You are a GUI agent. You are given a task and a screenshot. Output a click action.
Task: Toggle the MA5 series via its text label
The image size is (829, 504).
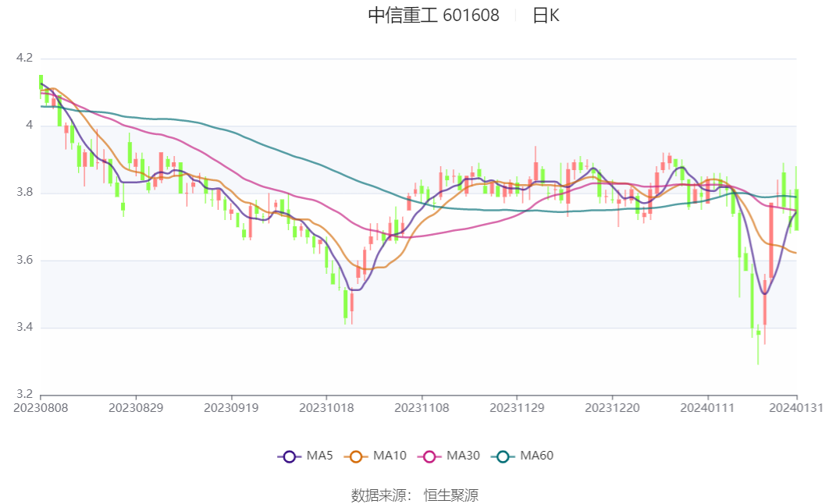[319, 456]
